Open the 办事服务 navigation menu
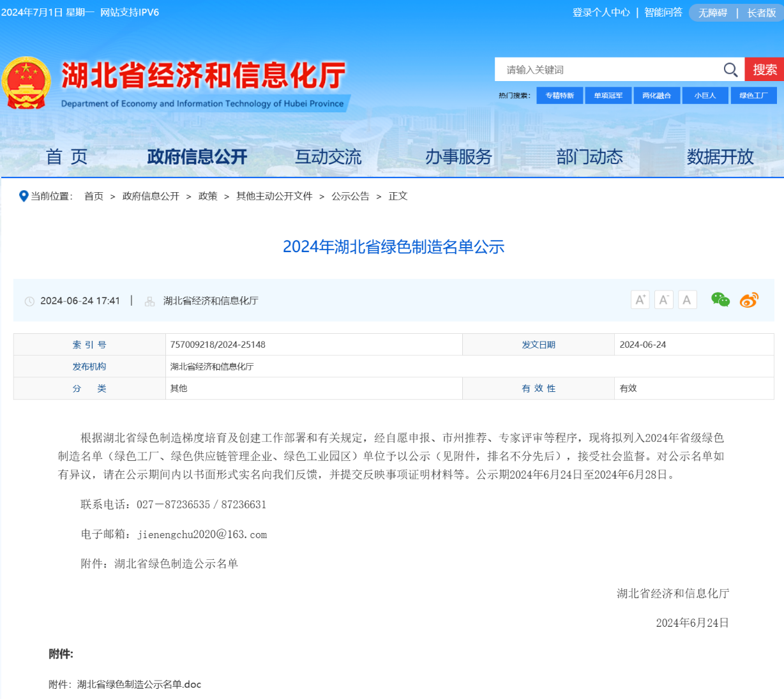Viewport: 784px width, 699px height. click(459, 157)
